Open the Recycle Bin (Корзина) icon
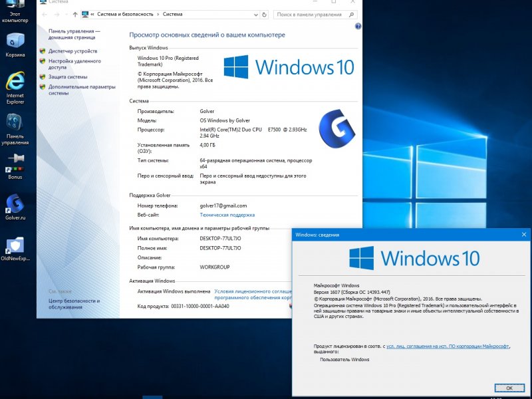The height and width of the screenshot is (399, 532). (x=15, y=45)
